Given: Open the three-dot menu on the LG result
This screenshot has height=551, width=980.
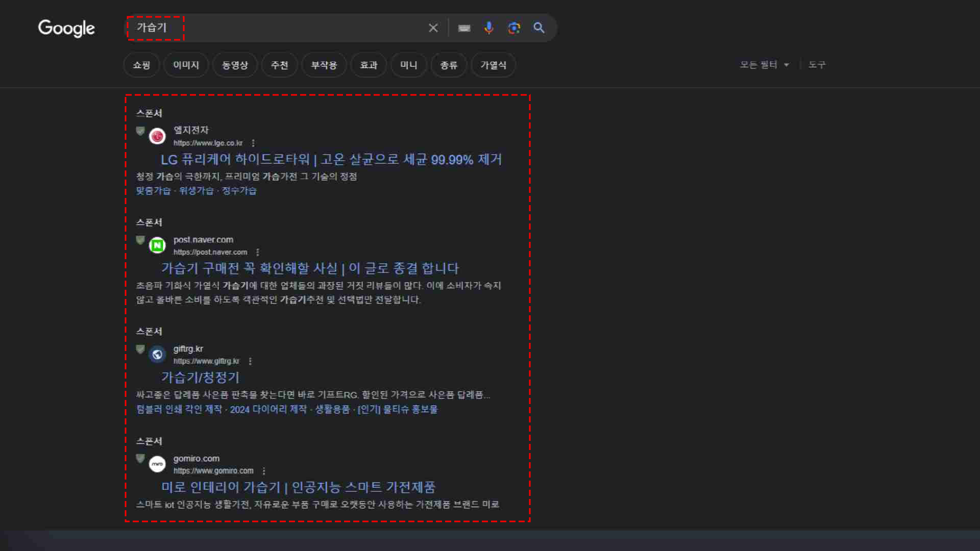Looking at the screenshot, I should point(254,143).
